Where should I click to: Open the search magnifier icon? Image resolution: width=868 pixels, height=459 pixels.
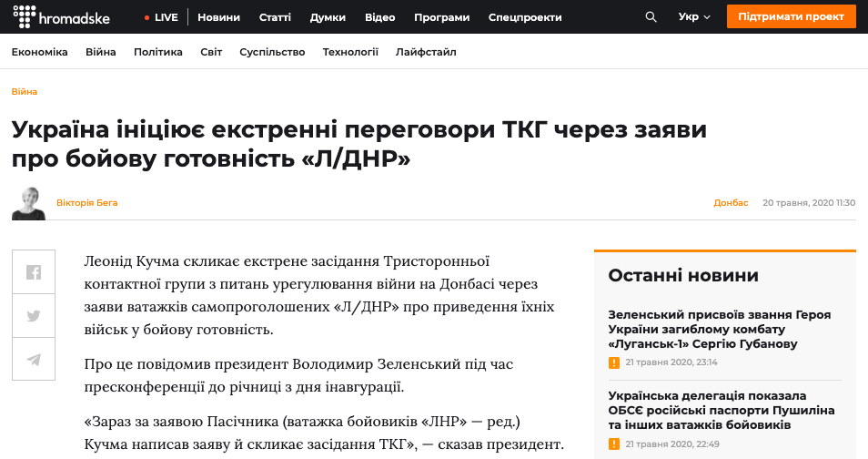point(651,17)
